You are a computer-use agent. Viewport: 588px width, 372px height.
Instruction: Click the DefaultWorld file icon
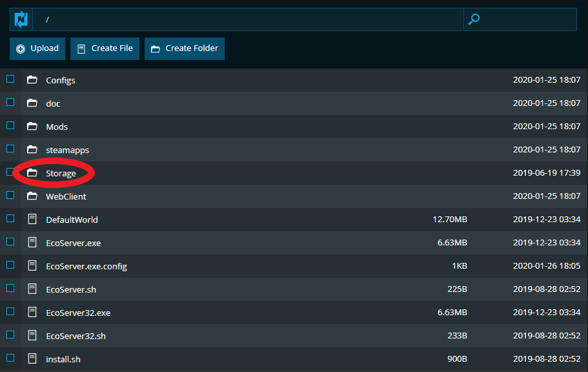coord(32,219)
